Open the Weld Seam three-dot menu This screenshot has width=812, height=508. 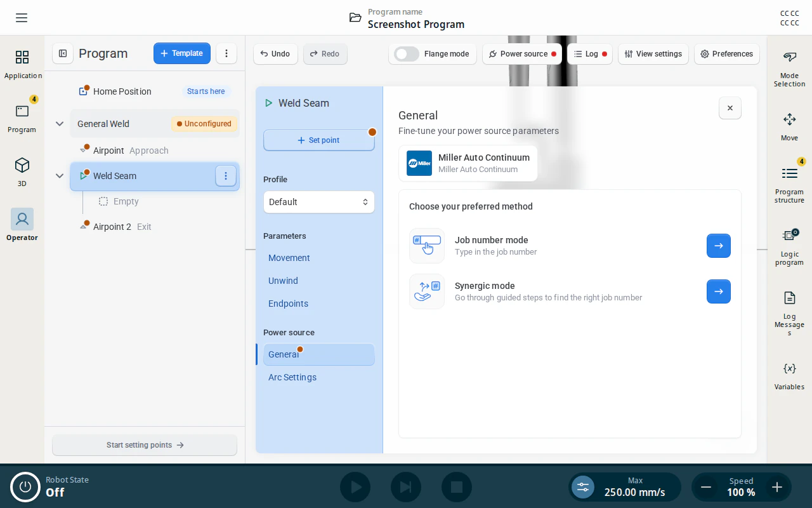(226, 176)
